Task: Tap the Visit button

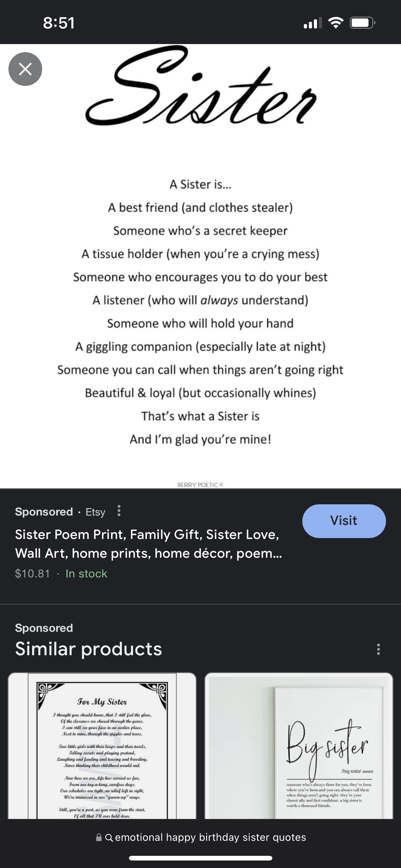Action: pyautogui.click(x=344, y=521)
